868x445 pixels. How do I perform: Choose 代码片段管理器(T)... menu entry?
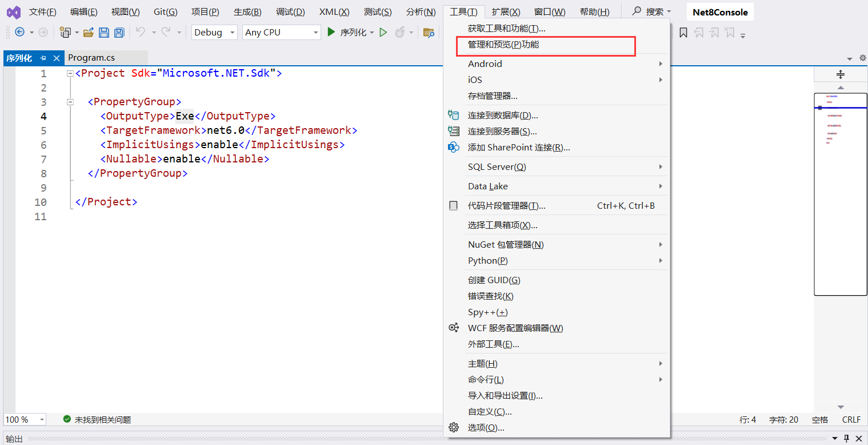(557, 205)
